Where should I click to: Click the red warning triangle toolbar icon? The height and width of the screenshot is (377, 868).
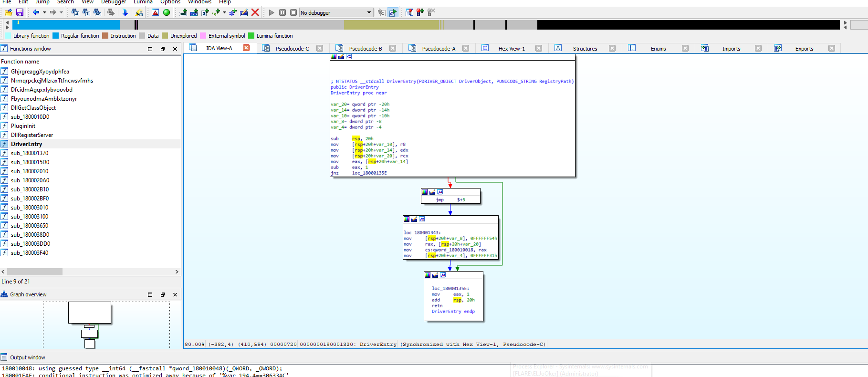(156, 12)
